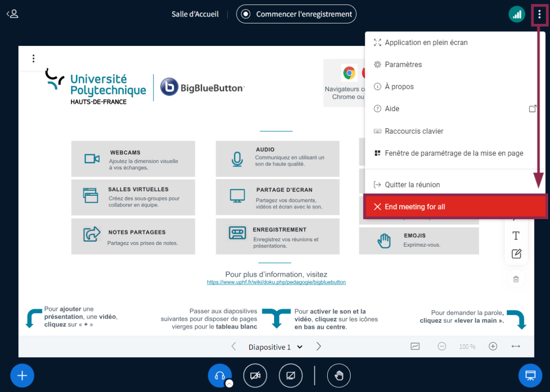Select Paramètres from the menu
This screenshot has height=392, width=550.
pos(403,65)
